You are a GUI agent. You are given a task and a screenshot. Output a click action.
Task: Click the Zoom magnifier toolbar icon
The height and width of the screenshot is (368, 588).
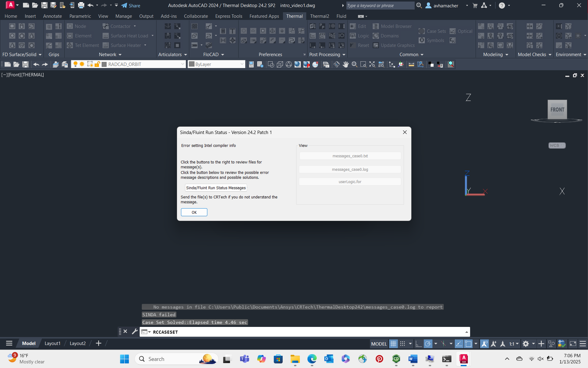[x=354, y=64]
